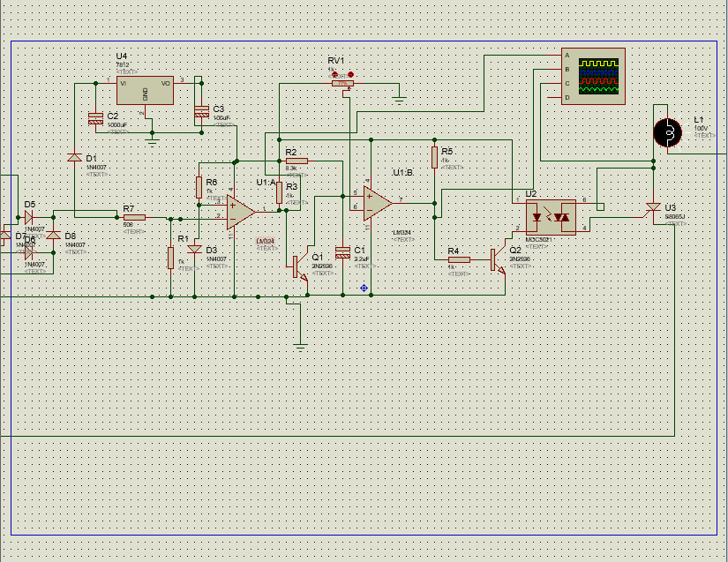Select the D3 diode symbol
This screenshot has width=728, height=562.
click(x=194, y=249)
